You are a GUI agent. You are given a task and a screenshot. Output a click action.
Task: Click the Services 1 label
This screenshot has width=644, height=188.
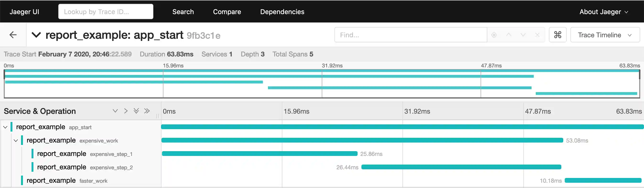coord(217,54)
